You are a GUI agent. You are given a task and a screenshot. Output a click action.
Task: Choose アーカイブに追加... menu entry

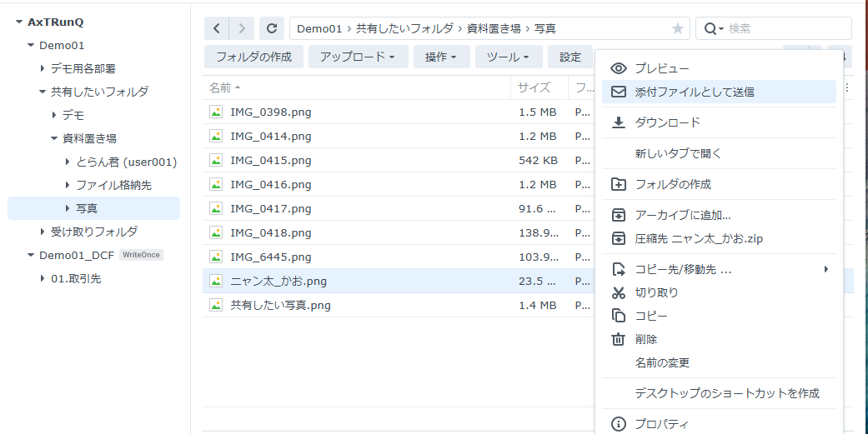point(719,215)
